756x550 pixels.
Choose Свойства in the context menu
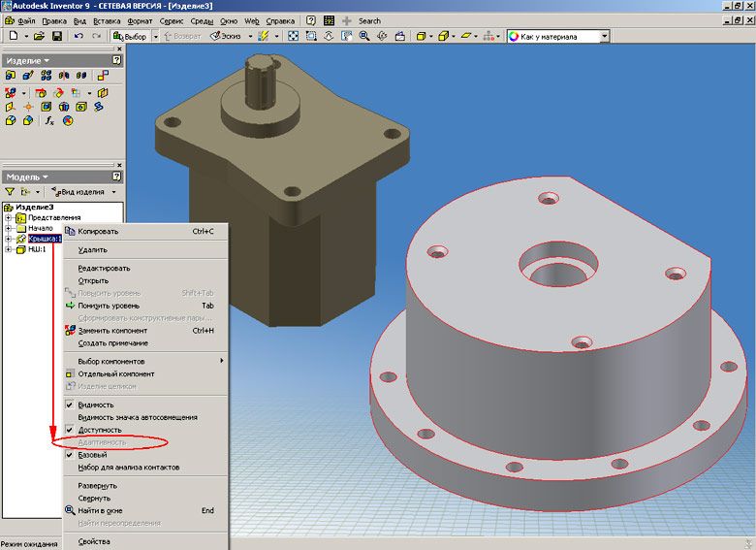[94, 541]
